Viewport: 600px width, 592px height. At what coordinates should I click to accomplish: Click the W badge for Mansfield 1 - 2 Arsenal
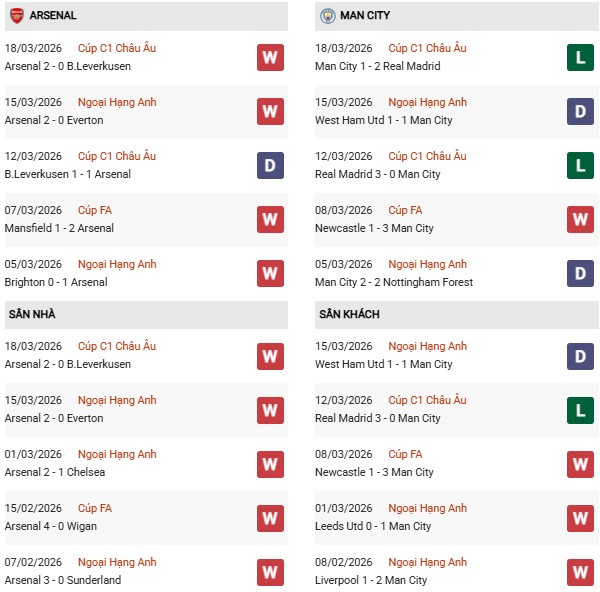[x=270, y=219]
